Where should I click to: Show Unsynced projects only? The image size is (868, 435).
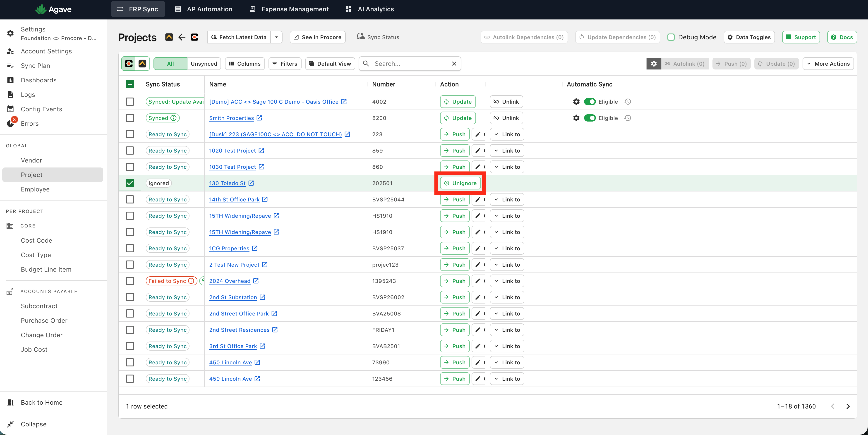[204, 64]
